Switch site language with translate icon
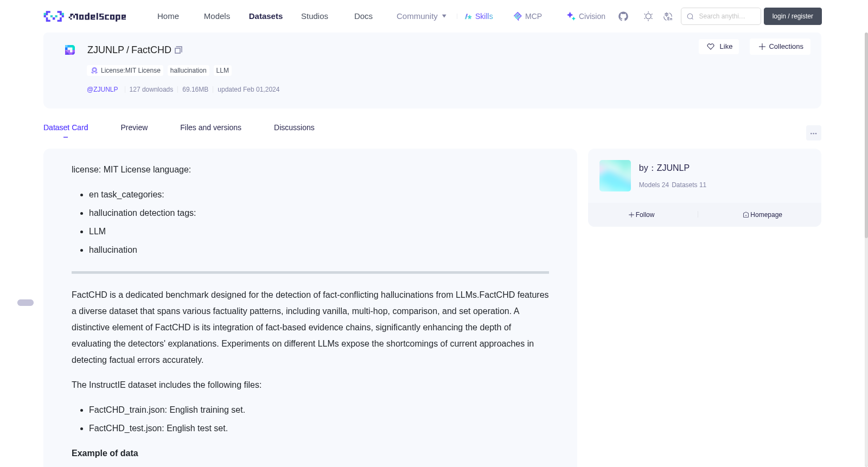Viewport: 868px width, 467px height. pos(668,16)
